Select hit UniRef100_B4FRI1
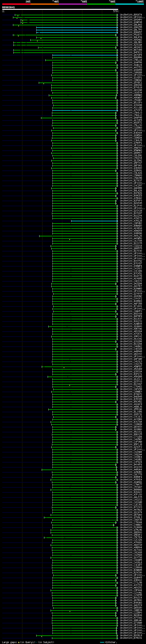The height and width of the screenshot is (644, 146). (131, 52)
